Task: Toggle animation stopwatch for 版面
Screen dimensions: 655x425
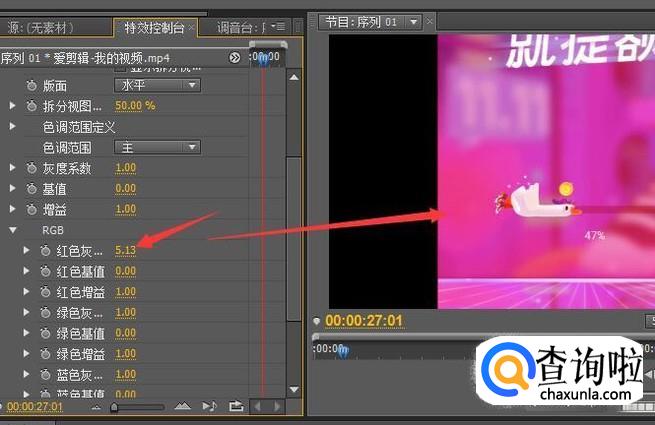Action: (x=32, y=86)
